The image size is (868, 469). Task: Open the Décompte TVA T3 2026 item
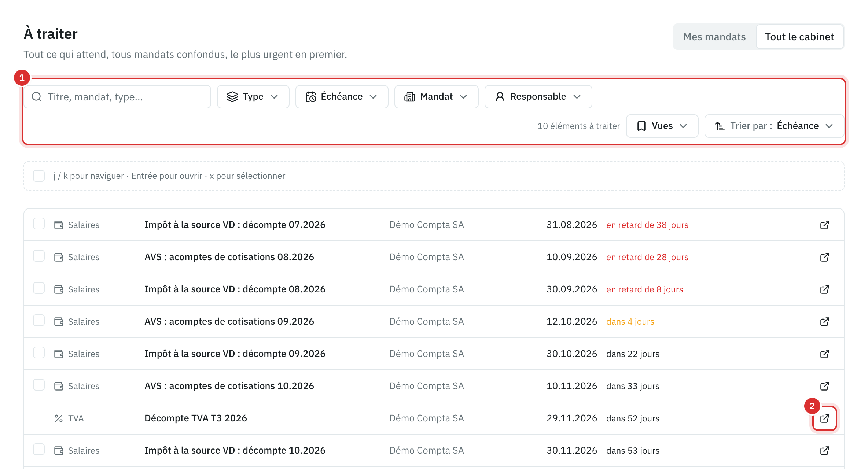coord(196,418)
